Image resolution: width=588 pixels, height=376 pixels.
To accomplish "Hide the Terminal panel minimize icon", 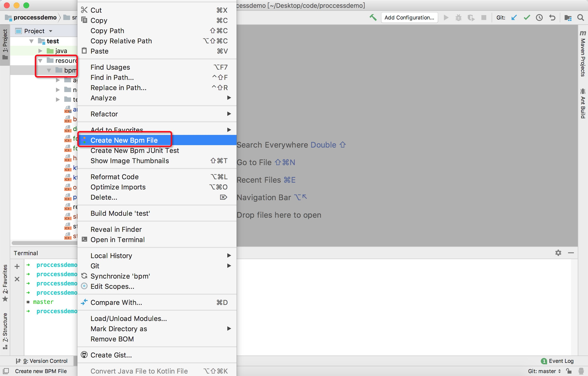I will tap(571, 253).
